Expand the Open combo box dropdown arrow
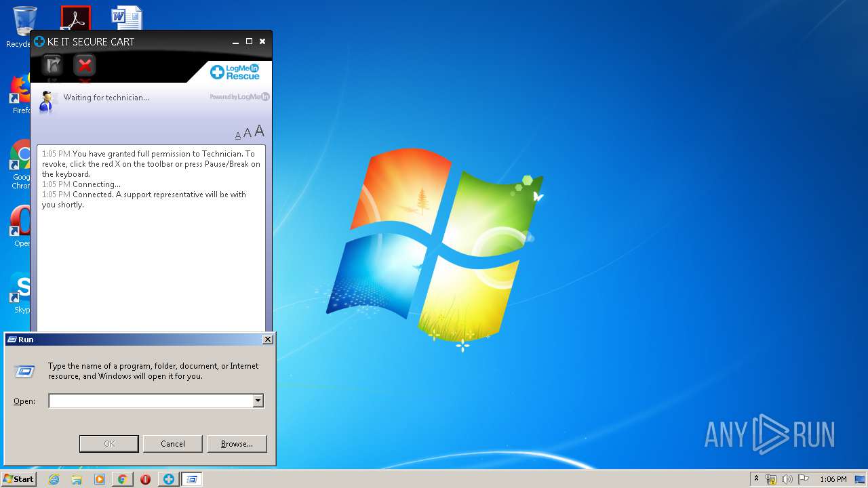This screenshot has width=868, height=488. coord(258,401)
